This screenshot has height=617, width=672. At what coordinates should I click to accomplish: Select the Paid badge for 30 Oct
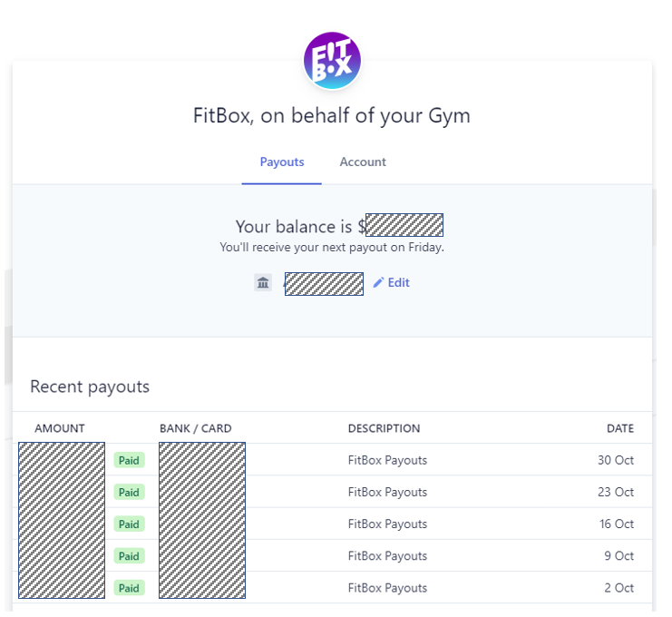click(129, 460)
